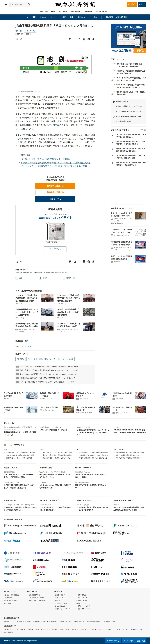This screenshot has height=644, width=150.
Task: Click the top X share icon
Action: coord(84,39)
